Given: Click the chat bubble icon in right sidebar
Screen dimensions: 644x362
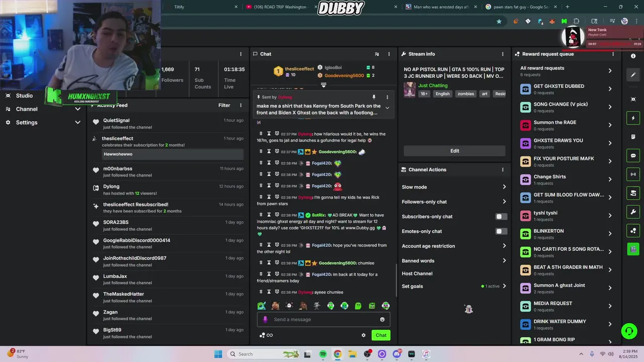Looking at the screenshot, I should pyautogui.click(x=633, y=155).
